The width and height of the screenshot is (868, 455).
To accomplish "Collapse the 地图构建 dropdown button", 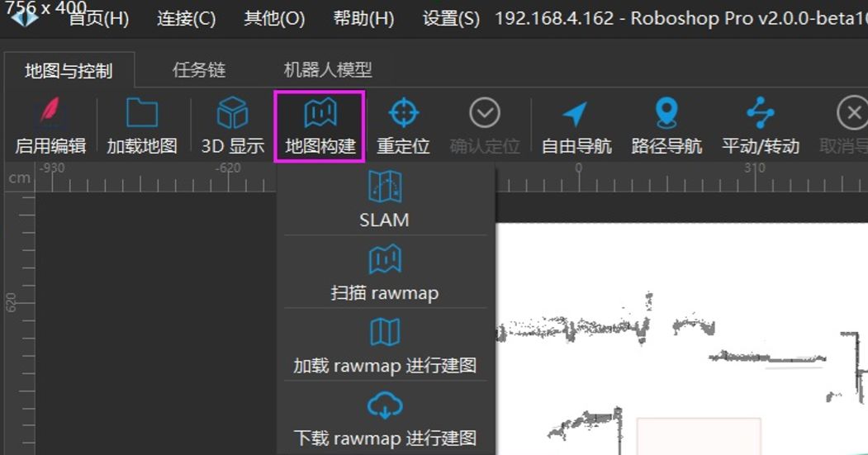I will tap(320, 127).
